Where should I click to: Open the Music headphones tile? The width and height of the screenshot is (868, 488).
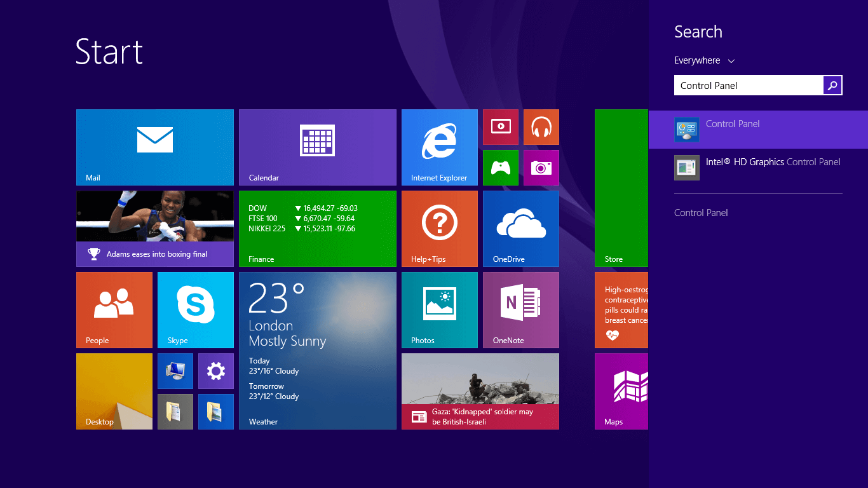click(x=541, y=127)
